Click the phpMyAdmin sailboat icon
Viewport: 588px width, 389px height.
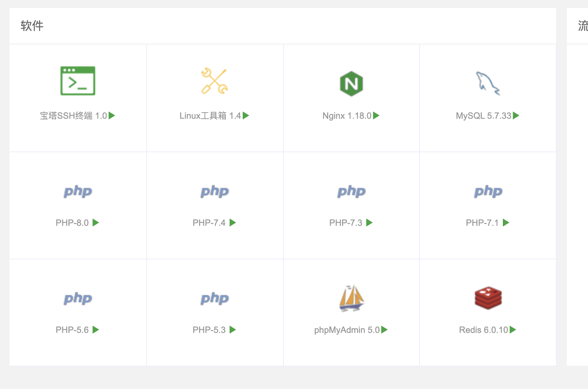(x=351, y=298)
